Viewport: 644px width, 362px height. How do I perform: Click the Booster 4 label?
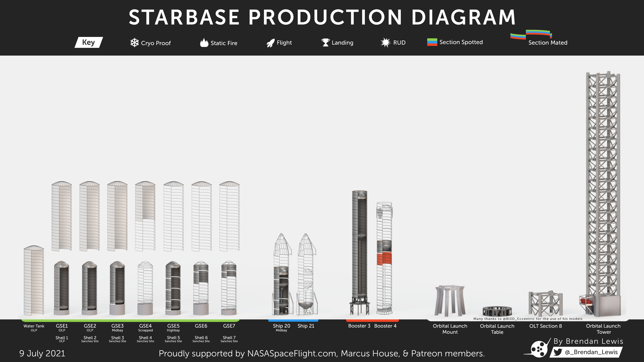[385, 326]
